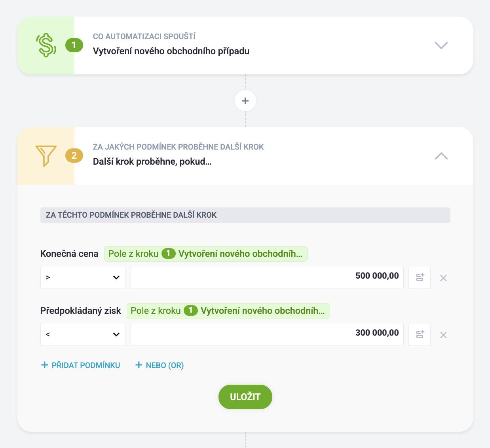The height and width of the screenshot is (448, 490).
Task: Click the plus button between steps
Action: coord(245,101)
